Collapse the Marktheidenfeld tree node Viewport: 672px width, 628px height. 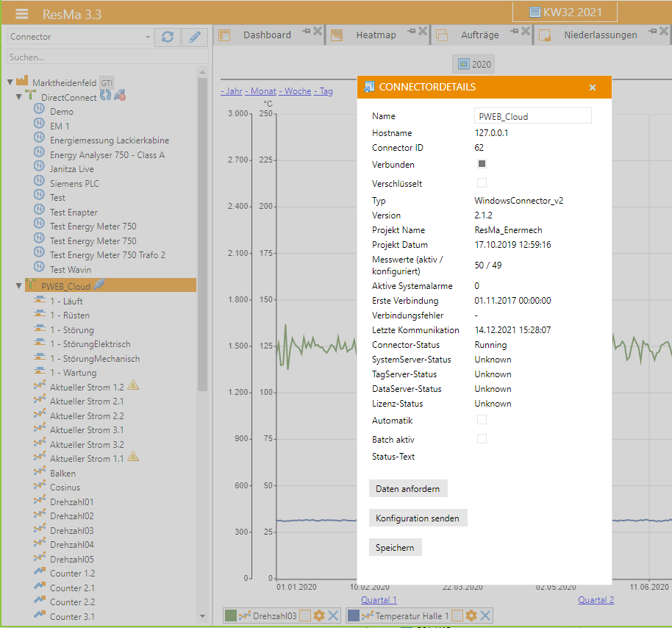(x=10, y=82)
